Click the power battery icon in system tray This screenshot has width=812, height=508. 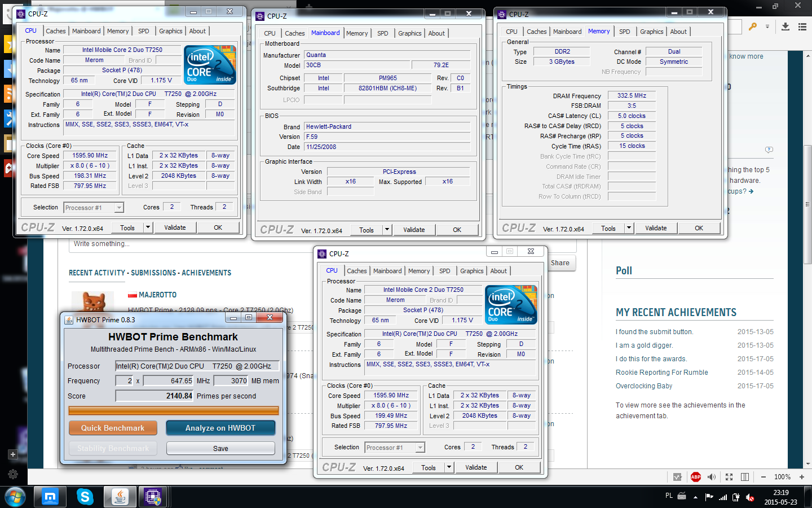click(736, 497)
